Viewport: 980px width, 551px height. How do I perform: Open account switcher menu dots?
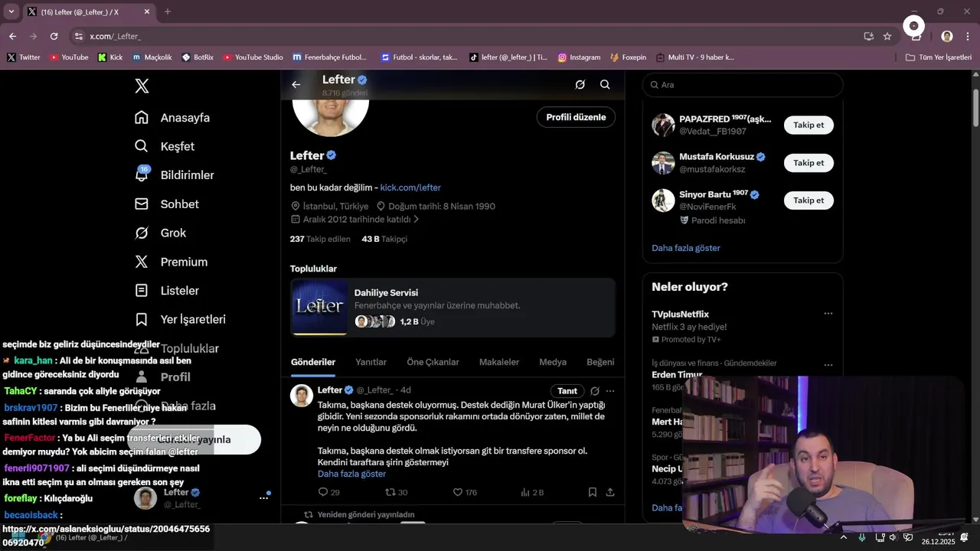[x=263, y=497]
